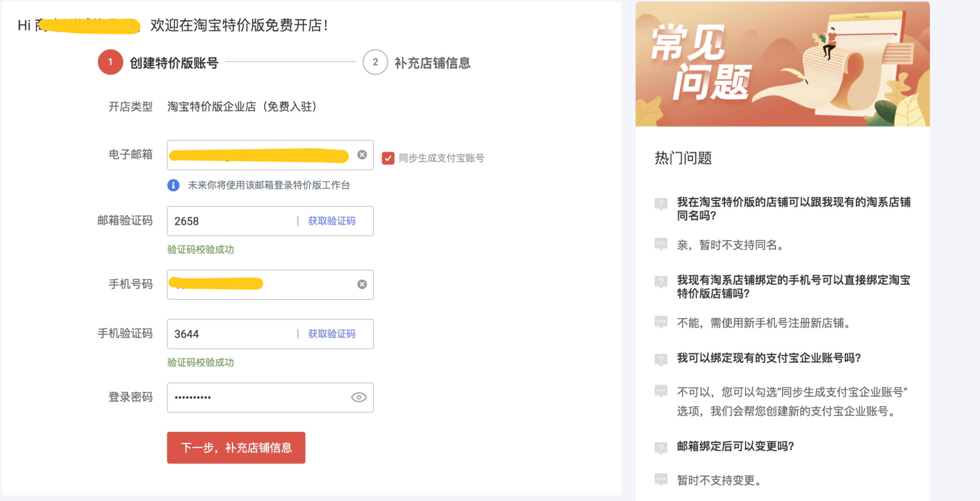Focus the 登录密码 password field

258,397
